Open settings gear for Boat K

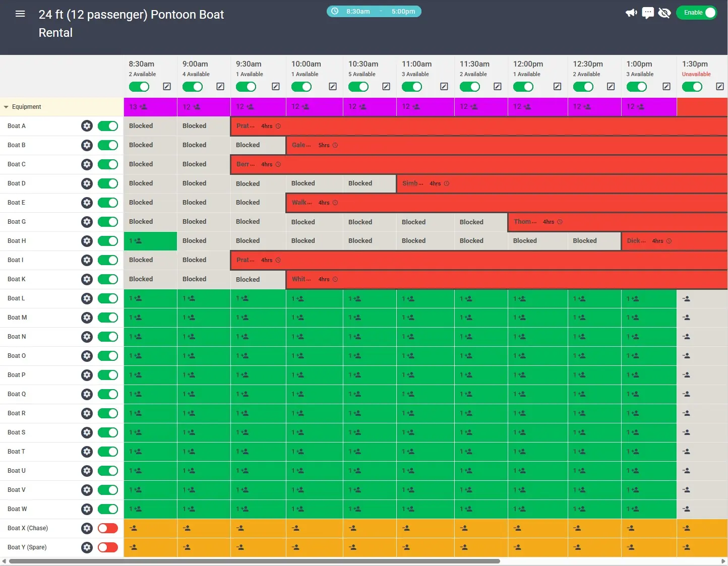point(87,279)
